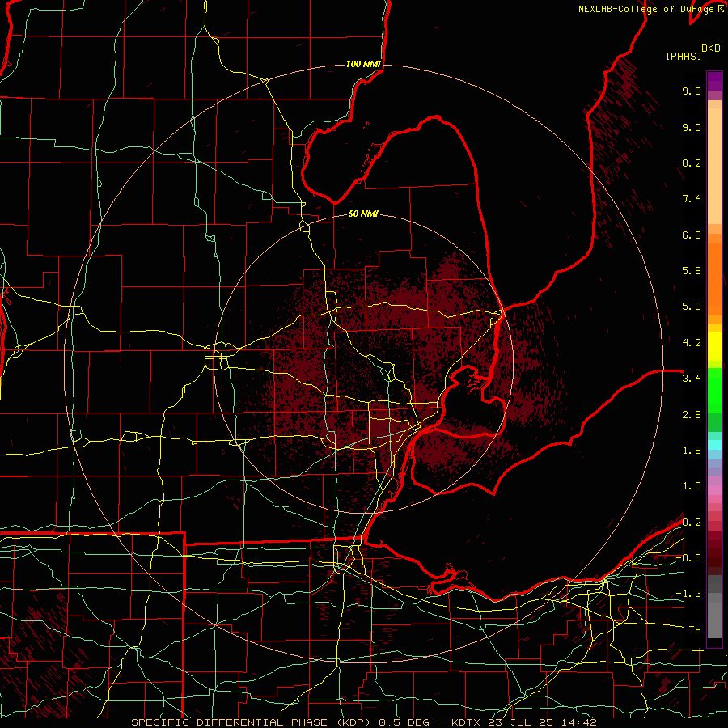This screenshot has width=728, height=728.
Task: Click the 4.2 scale value
Action: [692, 343]
